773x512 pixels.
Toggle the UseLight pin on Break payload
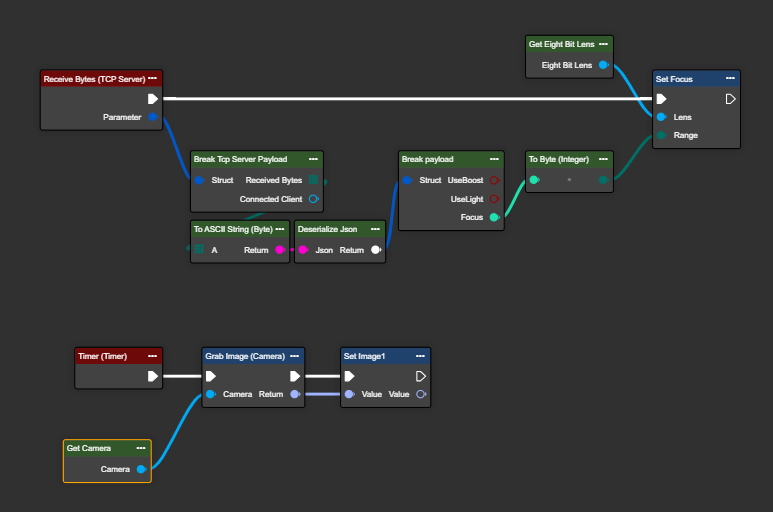click(x=493, y=199)
